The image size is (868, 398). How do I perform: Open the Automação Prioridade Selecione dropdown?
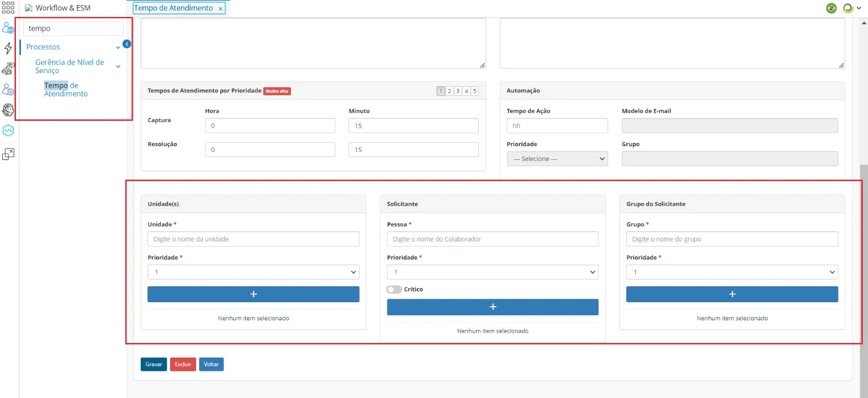point(557,159)
